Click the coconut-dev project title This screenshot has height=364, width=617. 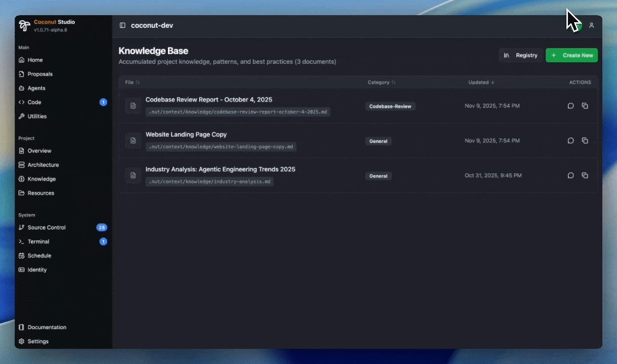click(152, 25)
